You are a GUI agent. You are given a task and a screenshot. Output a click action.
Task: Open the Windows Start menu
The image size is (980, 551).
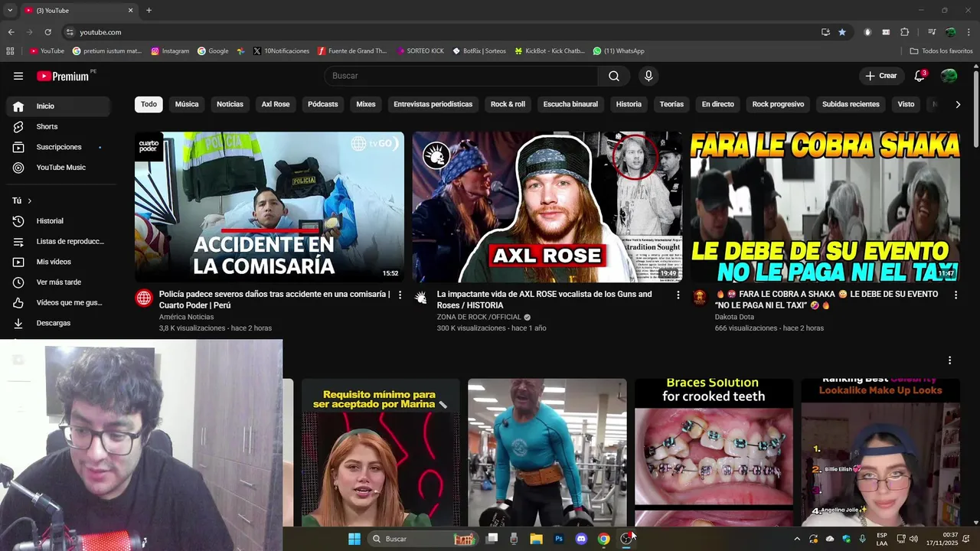point(354,539)
